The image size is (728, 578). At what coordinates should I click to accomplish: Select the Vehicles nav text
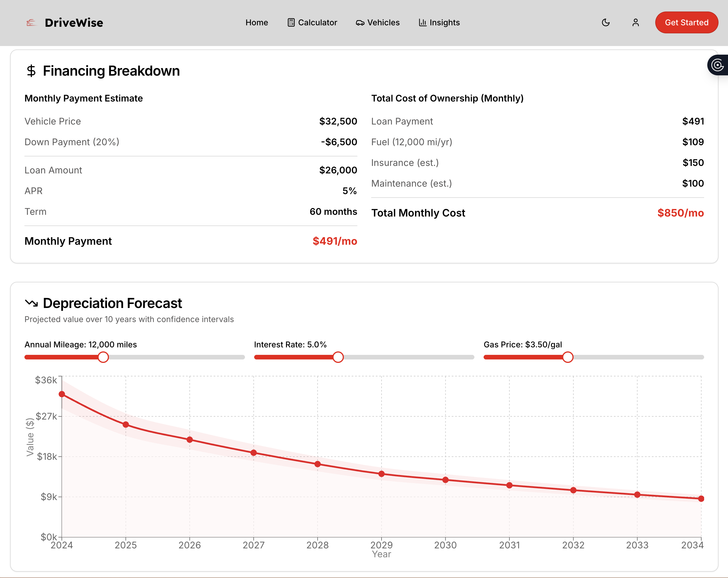click(383, 23)
